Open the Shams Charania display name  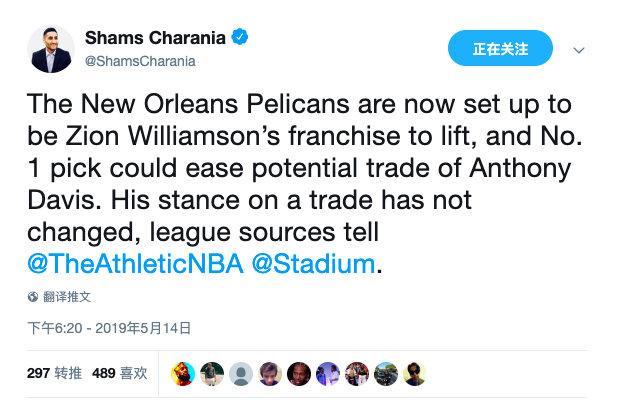(155, 38)
